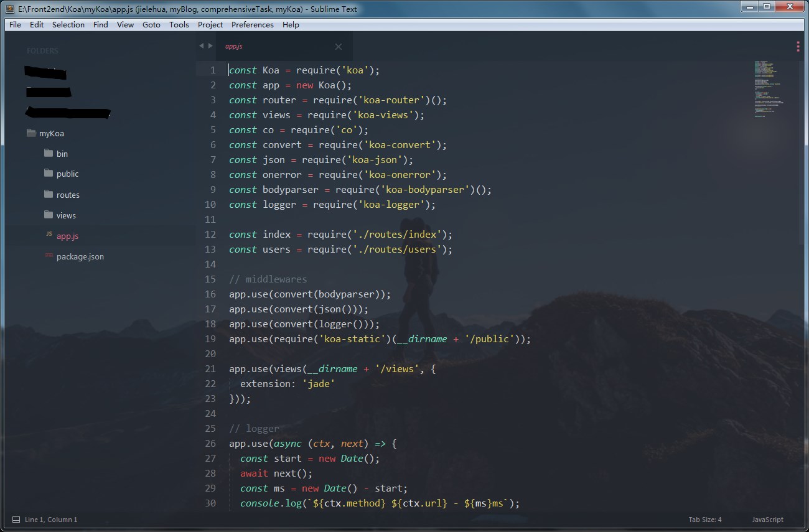
Task: Select the app.js editor tab
Action: pos(274,47)
